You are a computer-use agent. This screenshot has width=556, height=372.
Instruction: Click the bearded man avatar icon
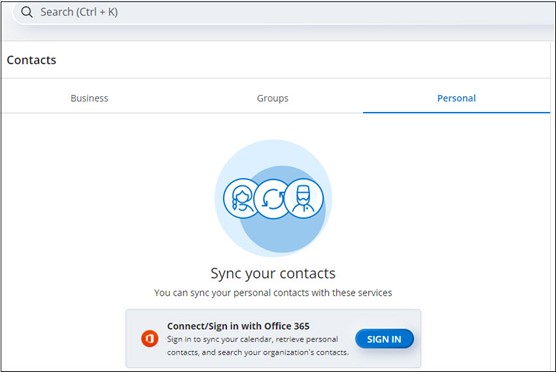pos(304,199)
